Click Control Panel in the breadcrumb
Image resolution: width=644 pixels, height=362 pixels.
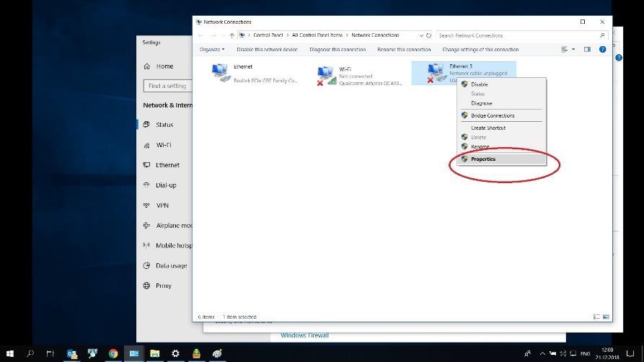point(268,35)
